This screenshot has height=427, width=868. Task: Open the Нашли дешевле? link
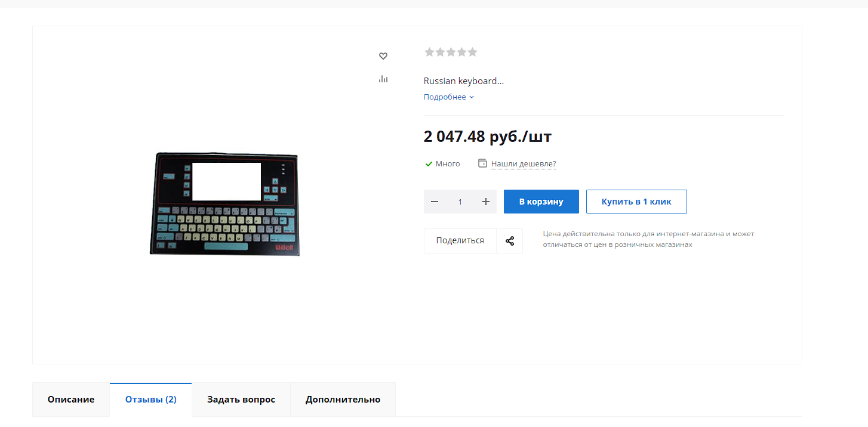pos(524,164)
